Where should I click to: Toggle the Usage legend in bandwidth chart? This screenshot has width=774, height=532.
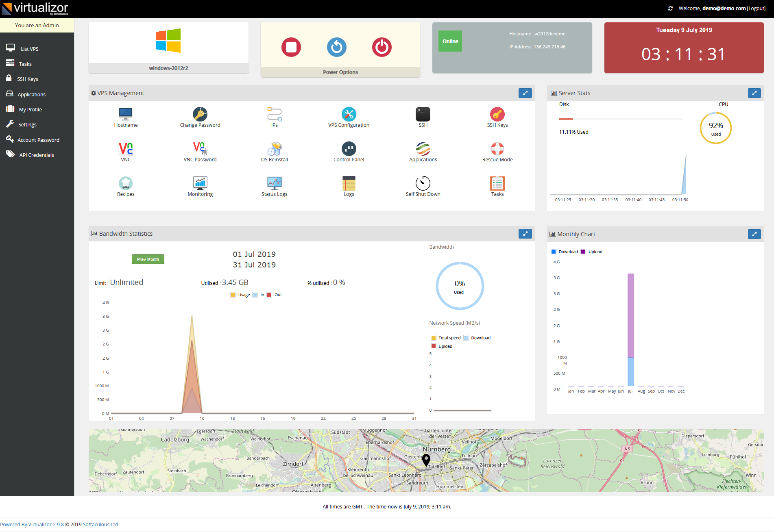click(233, 295)
